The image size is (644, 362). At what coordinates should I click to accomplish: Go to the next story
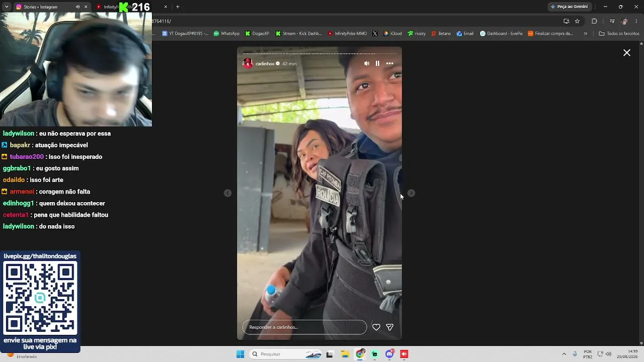[x=411, y=193]
